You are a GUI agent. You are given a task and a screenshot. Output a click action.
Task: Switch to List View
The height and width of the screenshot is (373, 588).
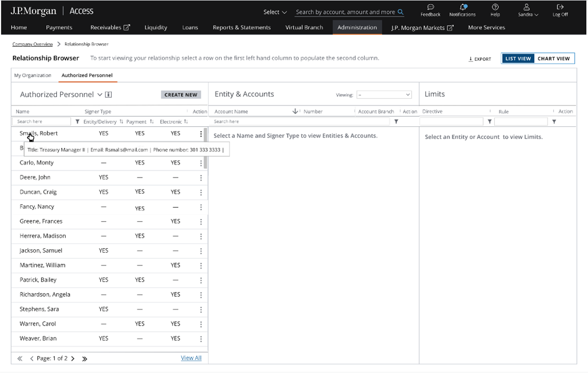518,59
